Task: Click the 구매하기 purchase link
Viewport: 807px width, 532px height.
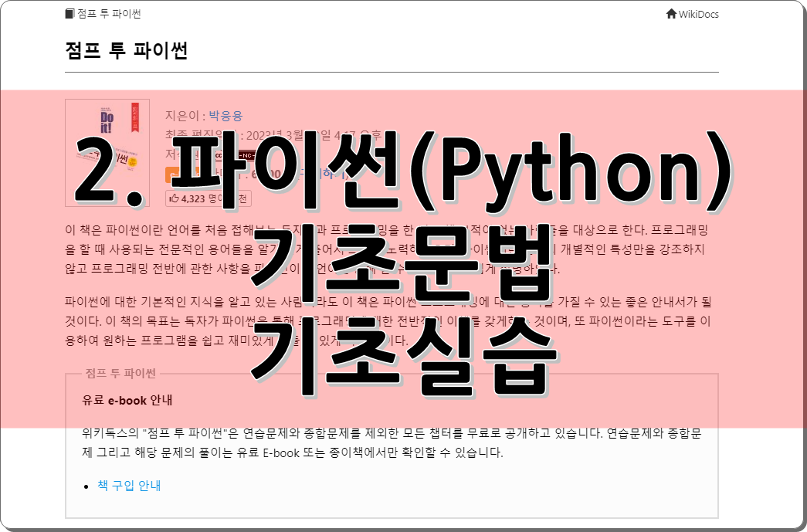Action: coord(328,175)
